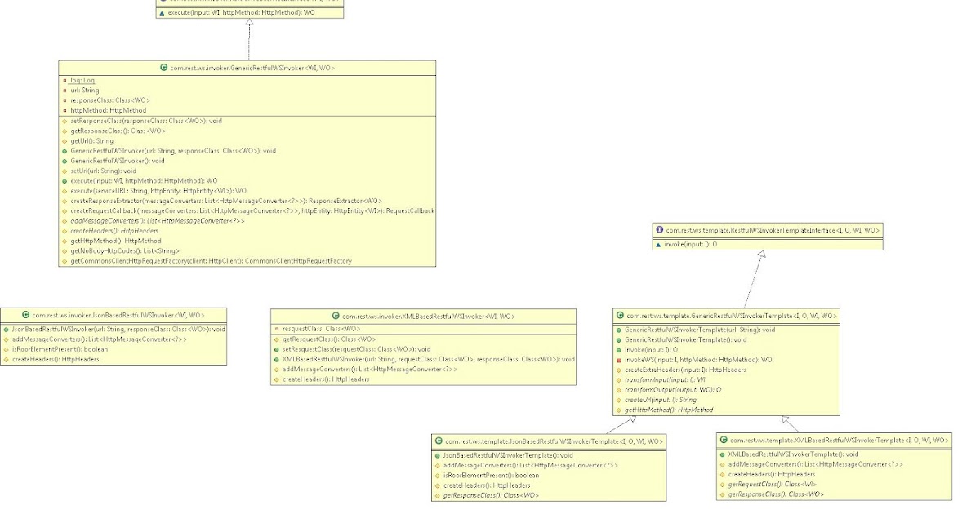Select isRoorElementPresent() in JsonBasedRestfulWSInvoker
980x514 pixels.
pos(60,348)
